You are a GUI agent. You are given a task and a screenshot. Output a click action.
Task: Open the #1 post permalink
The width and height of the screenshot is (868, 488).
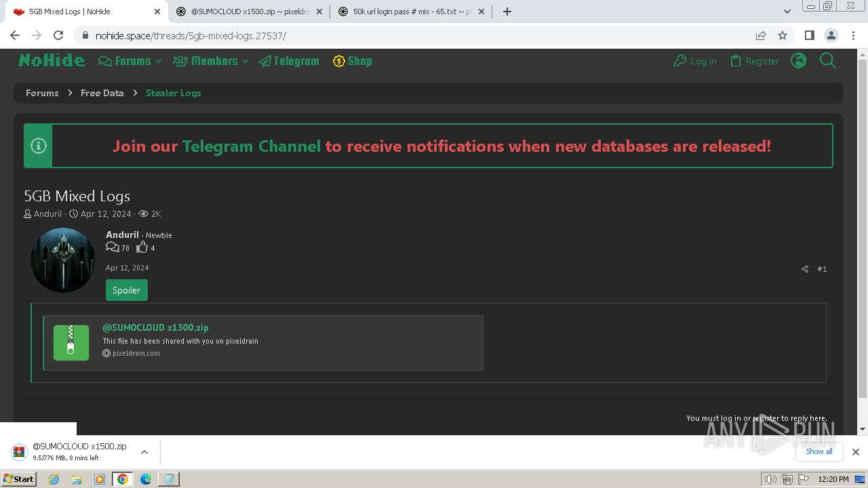pos(822,269)
